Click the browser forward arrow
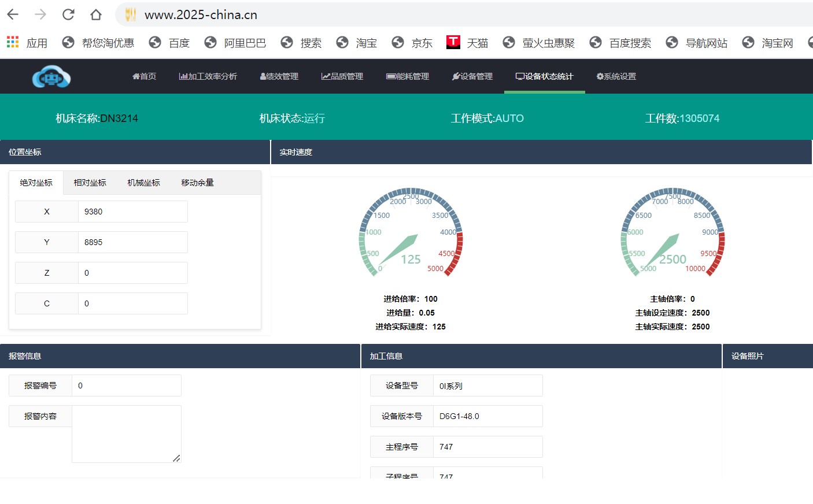Screen dimensions: 813x504 40,14
